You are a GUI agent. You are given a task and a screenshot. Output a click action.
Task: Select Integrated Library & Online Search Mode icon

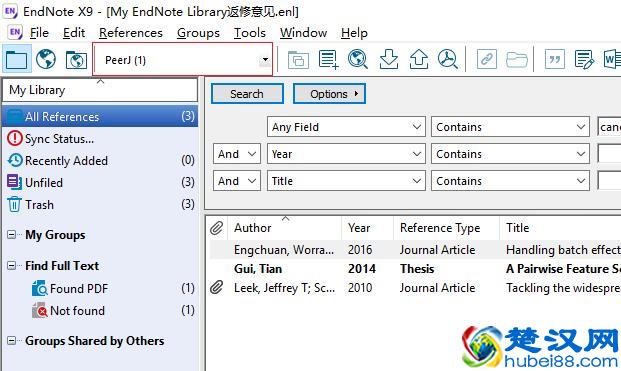76,60
